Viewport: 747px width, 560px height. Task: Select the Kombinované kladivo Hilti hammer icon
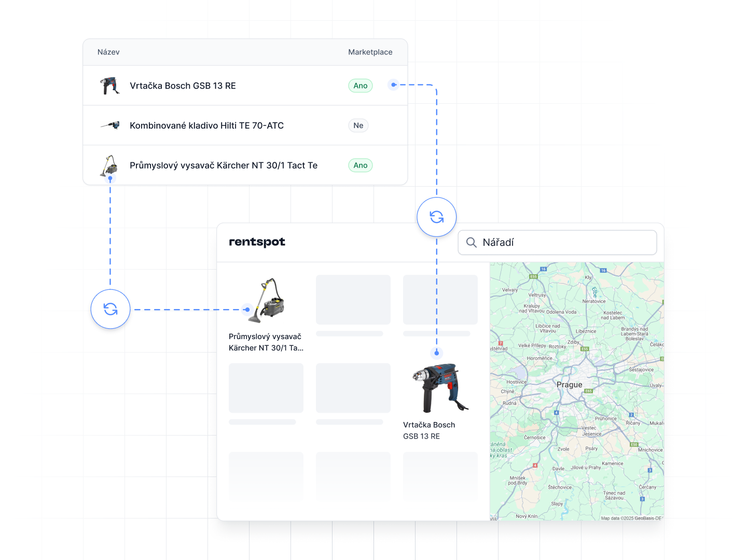[109, 125]
